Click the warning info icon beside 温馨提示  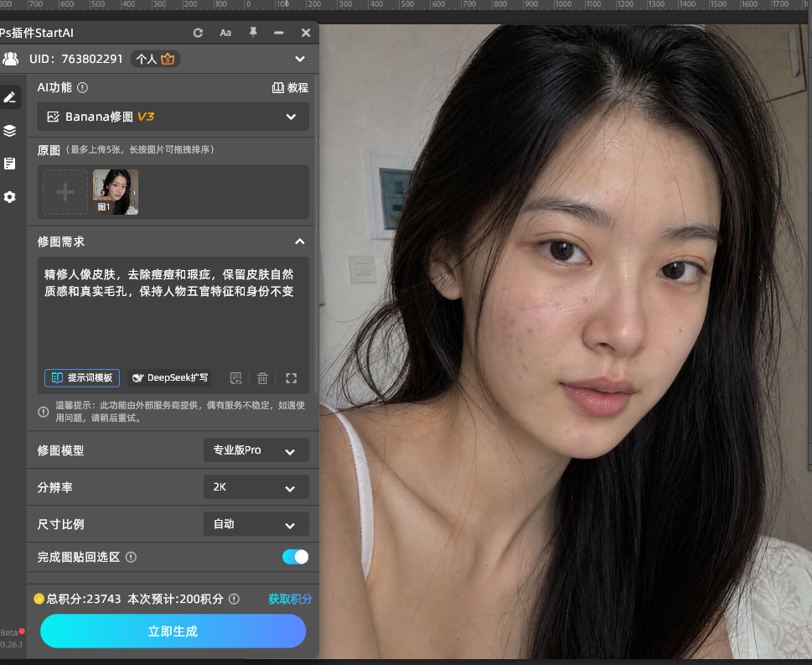coord(44,412)
